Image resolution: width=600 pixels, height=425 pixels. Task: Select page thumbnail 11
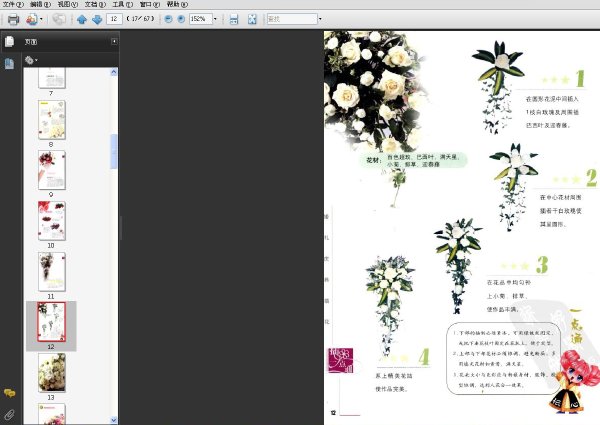[52, 272]
